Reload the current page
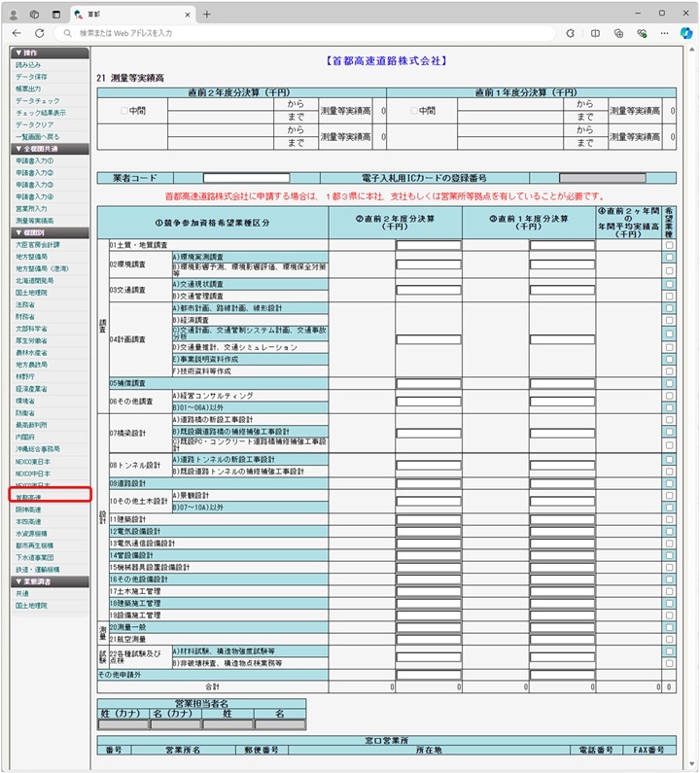This screenshot has height=773, width=700. point(40,33)
